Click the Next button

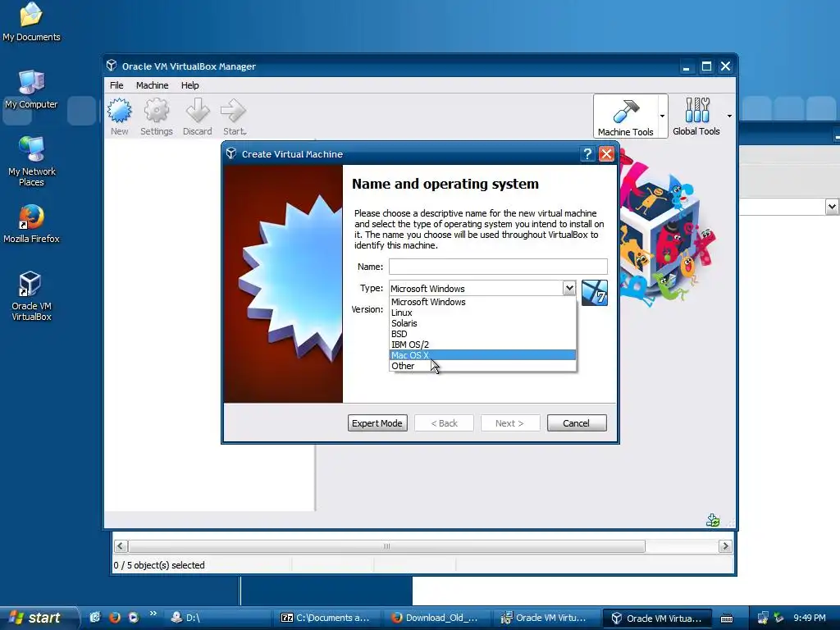click(x=510, y=423)
